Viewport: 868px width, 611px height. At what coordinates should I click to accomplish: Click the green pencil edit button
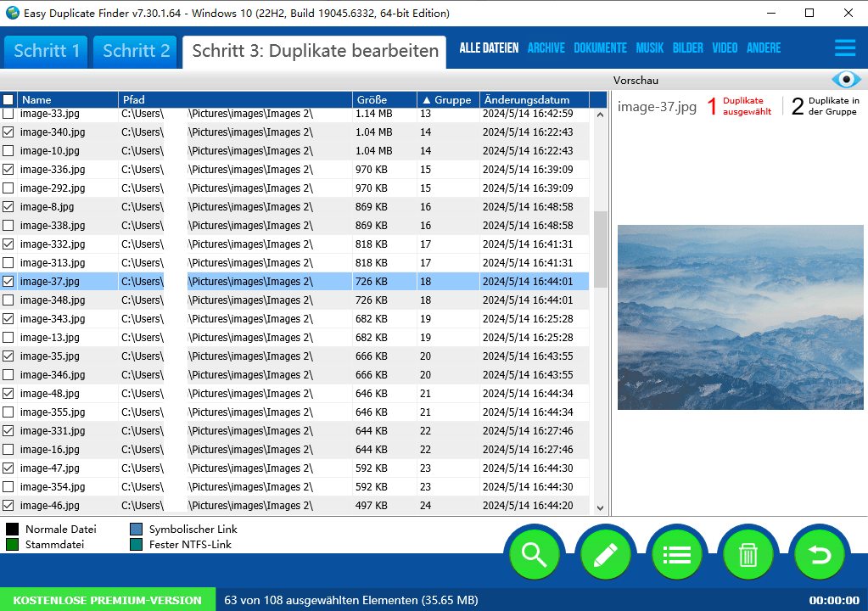pyautogui.click(x=605, y=555)
